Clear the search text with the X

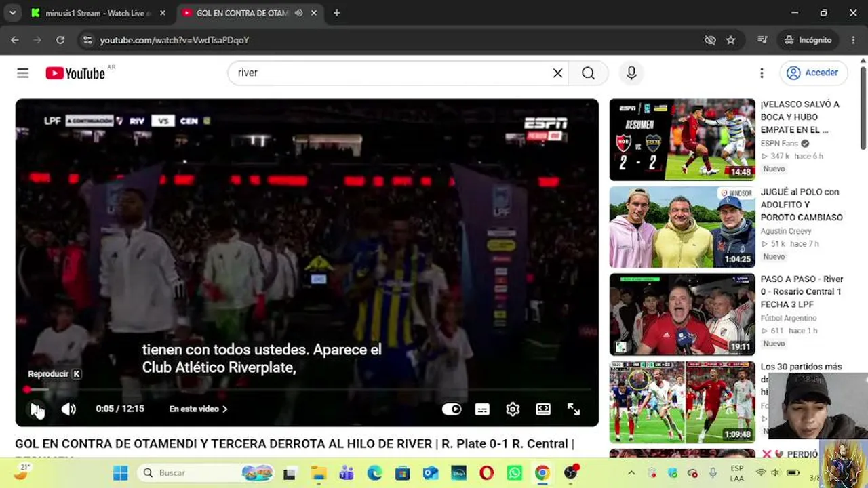tap(557, 73)
